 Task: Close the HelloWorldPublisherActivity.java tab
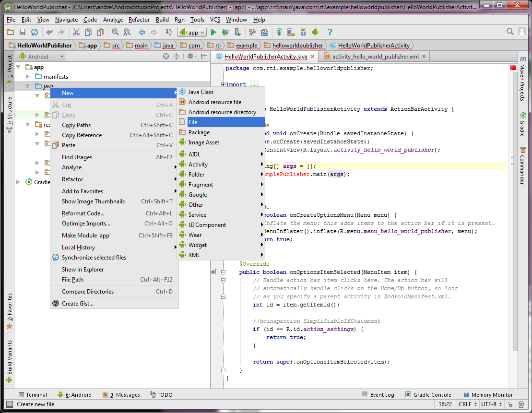pyautogui.click(x=312, y=56)
